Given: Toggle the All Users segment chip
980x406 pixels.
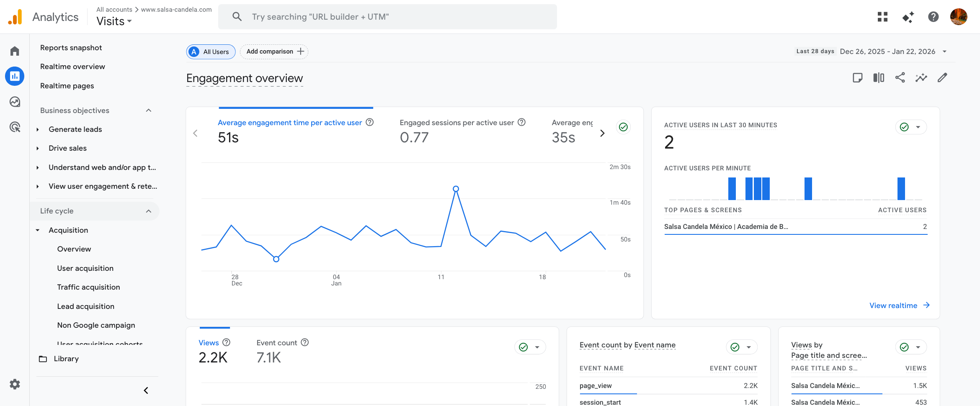Looking at the screenshot, I should coord(210,51).
